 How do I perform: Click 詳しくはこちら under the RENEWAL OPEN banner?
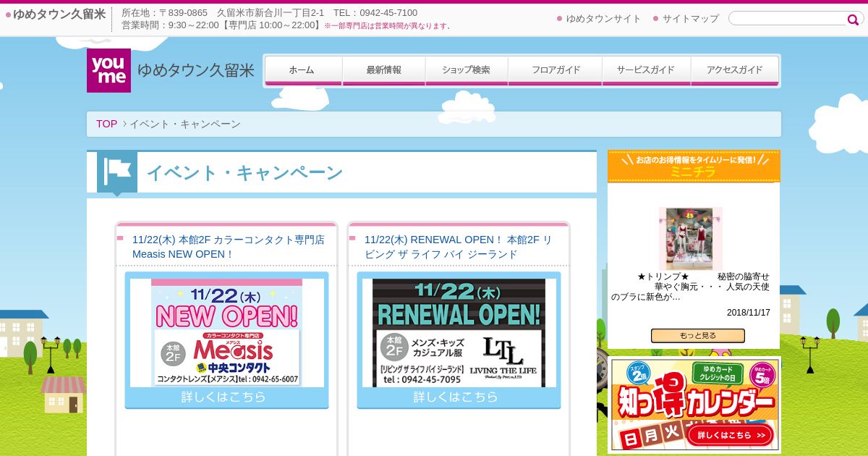456,397
